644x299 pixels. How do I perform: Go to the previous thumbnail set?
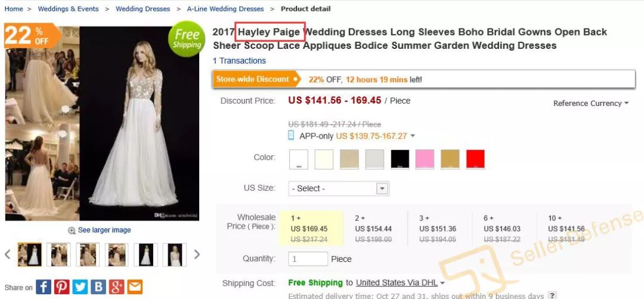point(8,255)
